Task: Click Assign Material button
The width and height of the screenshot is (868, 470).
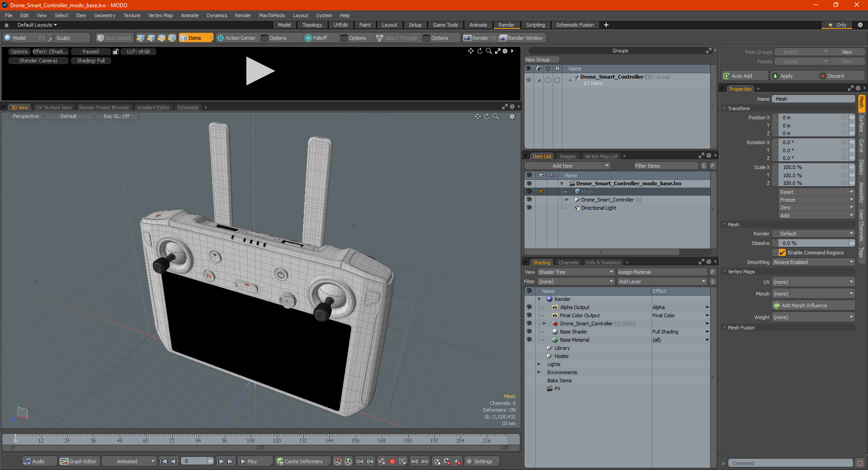Action: pyautogui.click(x=662, y=272)
